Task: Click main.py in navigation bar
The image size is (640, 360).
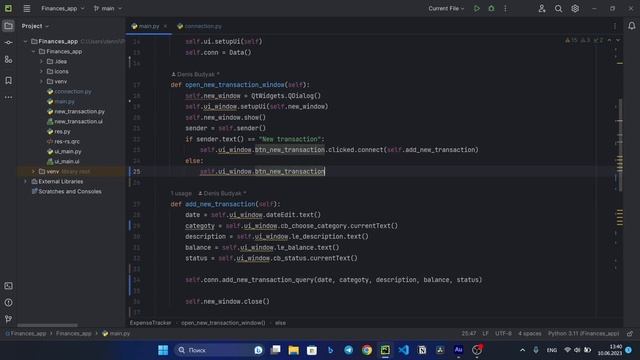Action: click(120, 333)
